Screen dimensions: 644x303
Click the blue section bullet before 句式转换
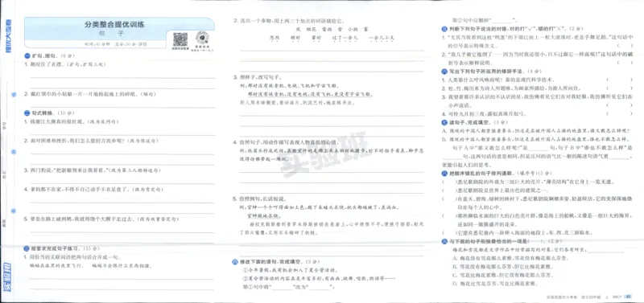(x=27, y=113)
